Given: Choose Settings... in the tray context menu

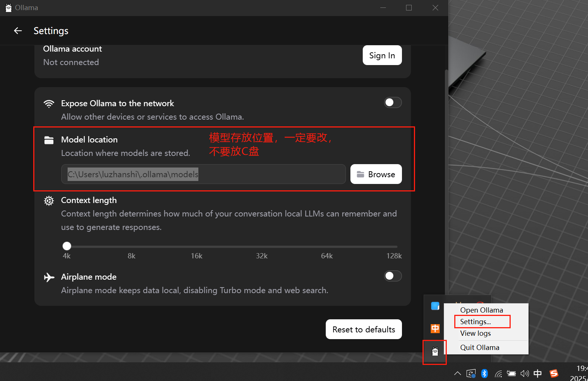Looking at the screenshot, I should (476, 322).
